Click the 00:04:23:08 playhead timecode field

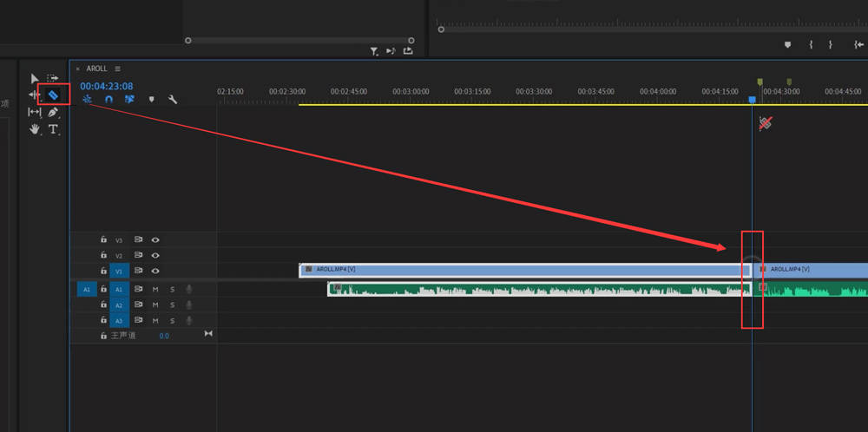(106, 86)
